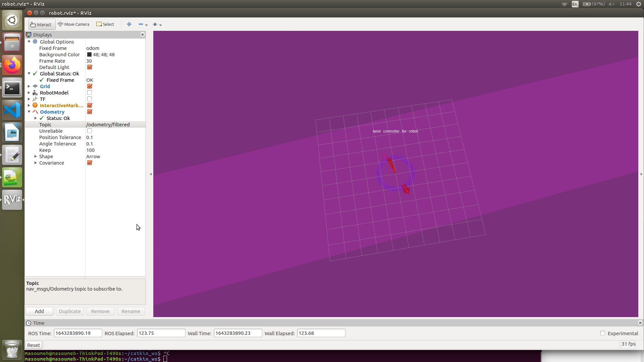
Task: Activate the Move Camera tool
Action: [73, 24]
